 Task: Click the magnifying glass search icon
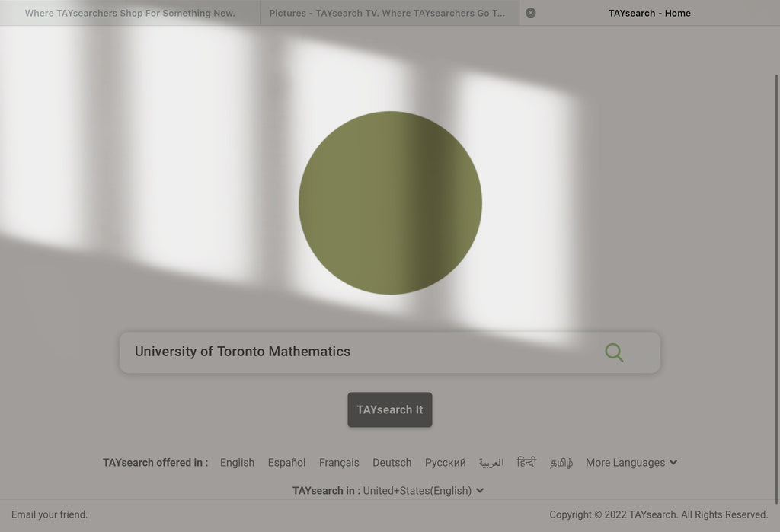614,352
